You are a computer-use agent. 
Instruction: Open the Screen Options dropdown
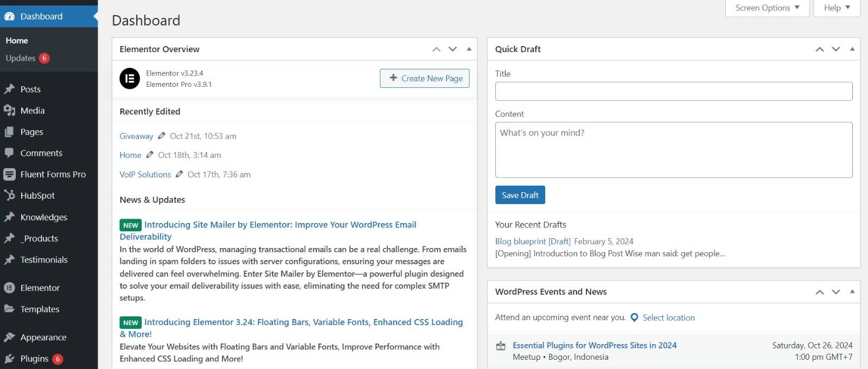coord(767,8)
